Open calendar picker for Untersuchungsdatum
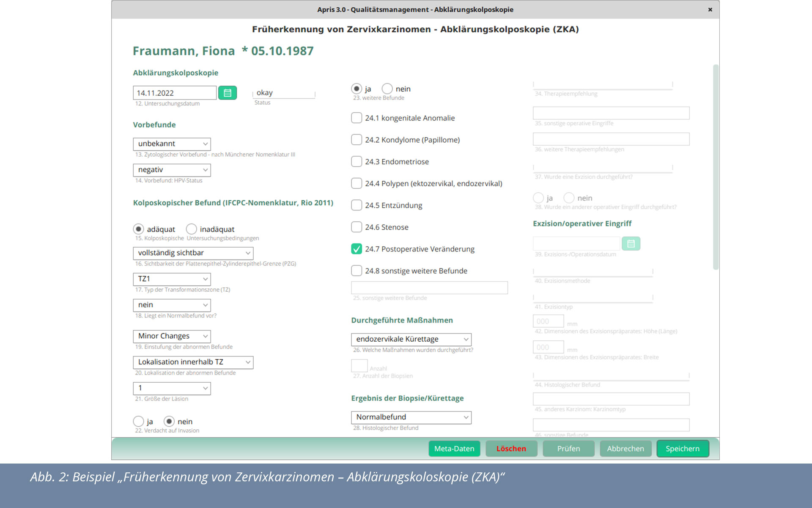Screen dimensions: 812x508 point(228,93)
